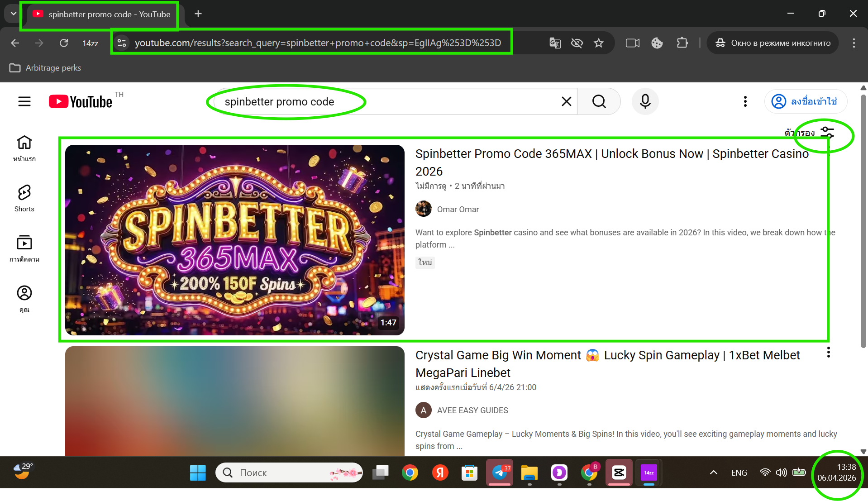Open the Chrome three-dot menu
The height and width of the screenshot is (501, 868).
click(x=854, y=43)
